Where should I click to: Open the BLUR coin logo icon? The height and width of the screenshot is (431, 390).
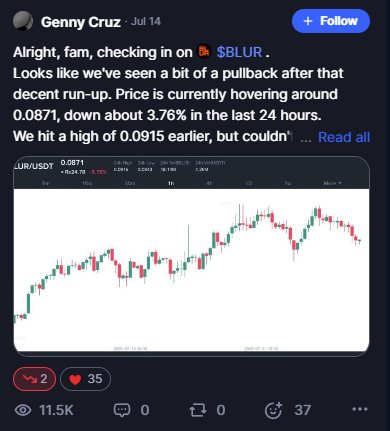(204, 52)
